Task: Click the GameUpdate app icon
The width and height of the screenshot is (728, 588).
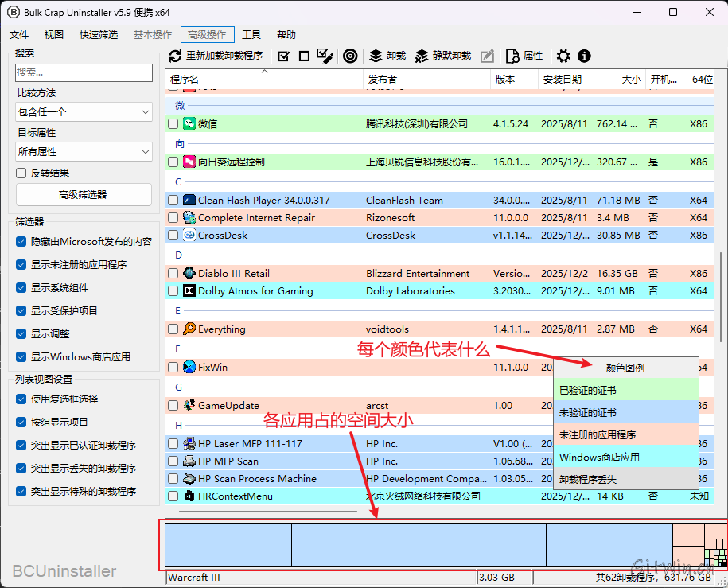Action: pyautogui.click(x=189, y=405)
